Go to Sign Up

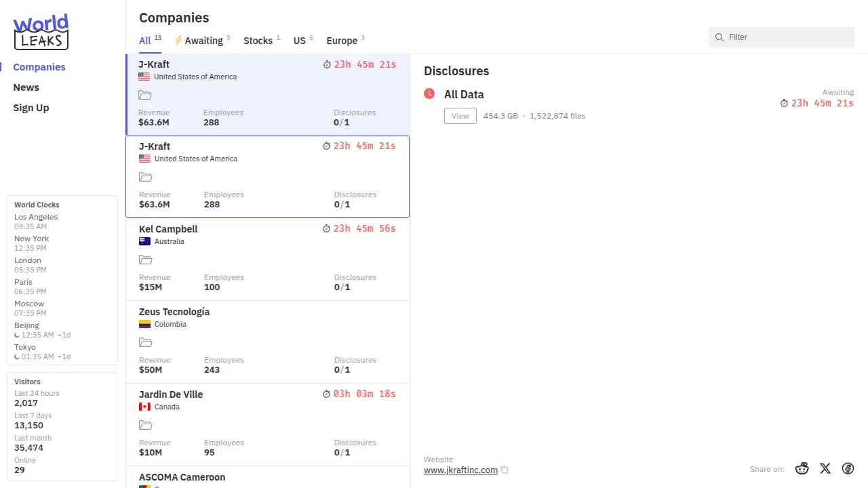[x=31, y=108]
